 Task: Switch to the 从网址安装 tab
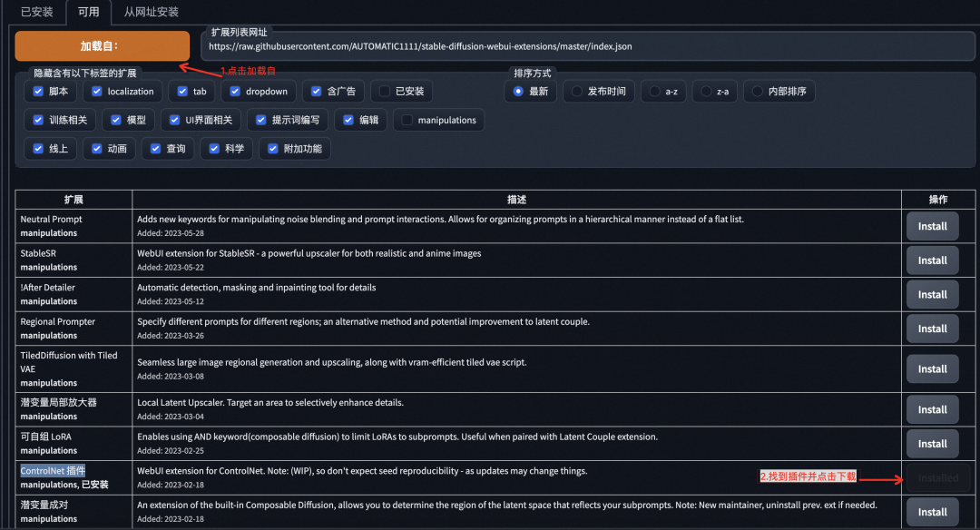pyautogui.click(x=149, y=13)
